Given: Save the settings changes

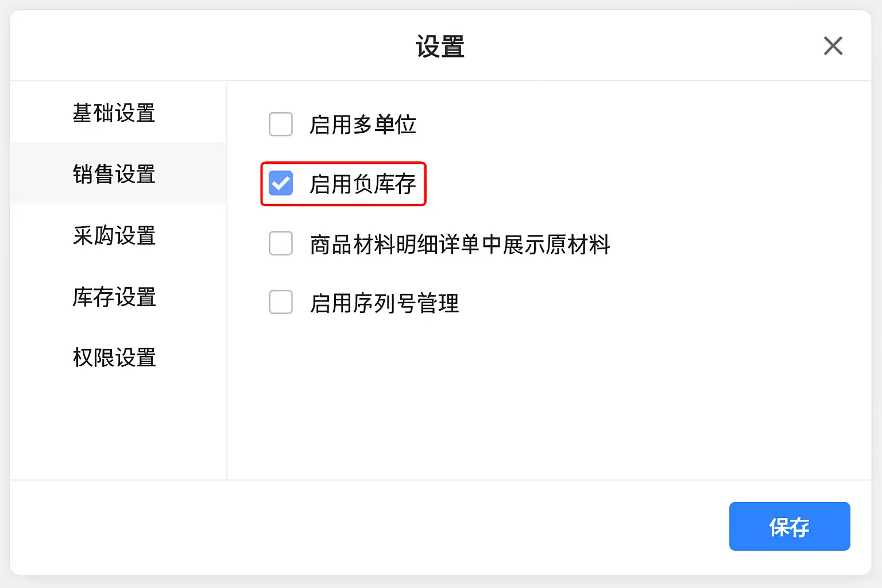Looking at the screenshot, I should point(789,526).
